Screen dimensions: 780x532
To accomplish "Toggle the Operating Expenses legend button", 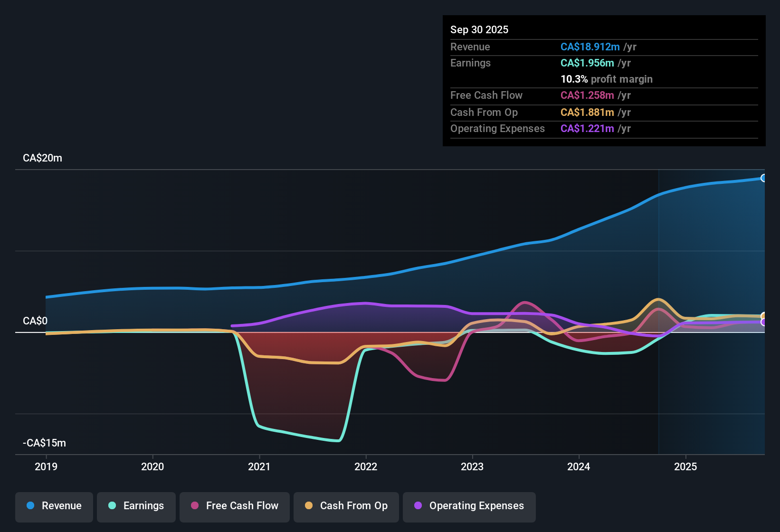I will click(469, 506).
